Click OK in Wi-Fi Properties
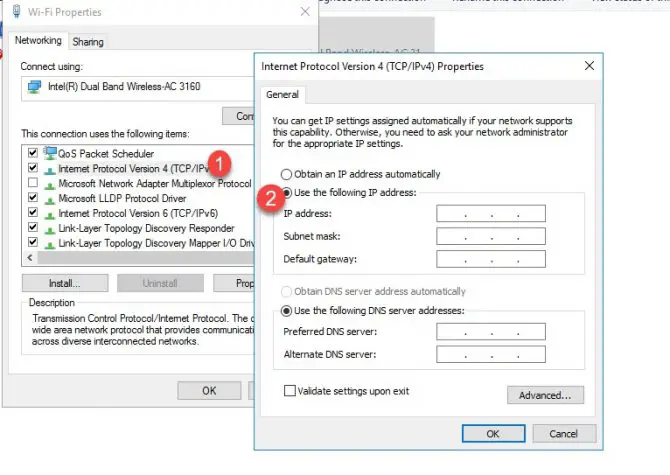The image size is (670, 475). [x=209, y=390]
